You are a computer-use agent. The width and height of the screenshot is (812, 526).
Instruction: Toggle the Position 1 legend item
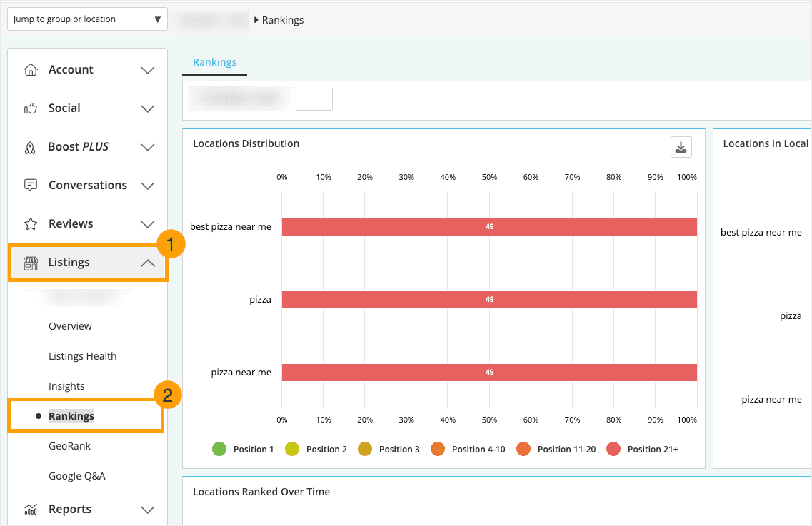(x=243, y=449)
